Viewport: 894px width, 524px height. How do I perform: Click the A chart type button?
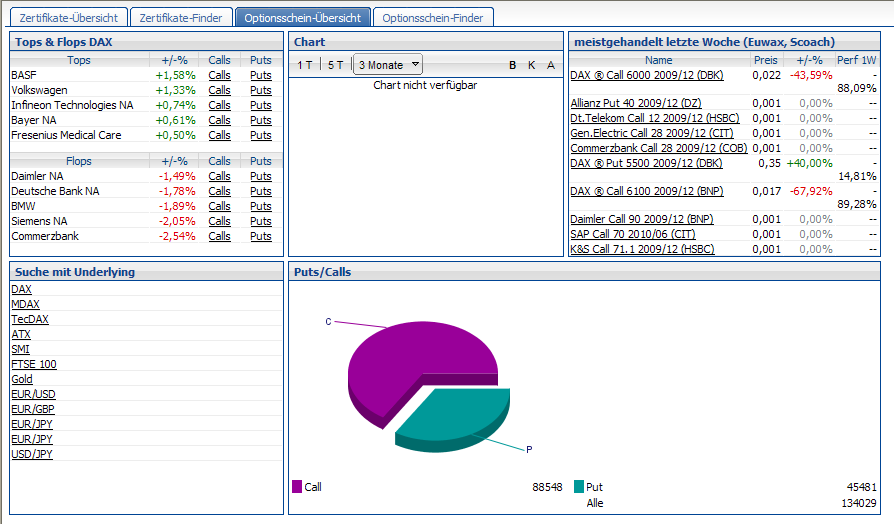[549, 65]
